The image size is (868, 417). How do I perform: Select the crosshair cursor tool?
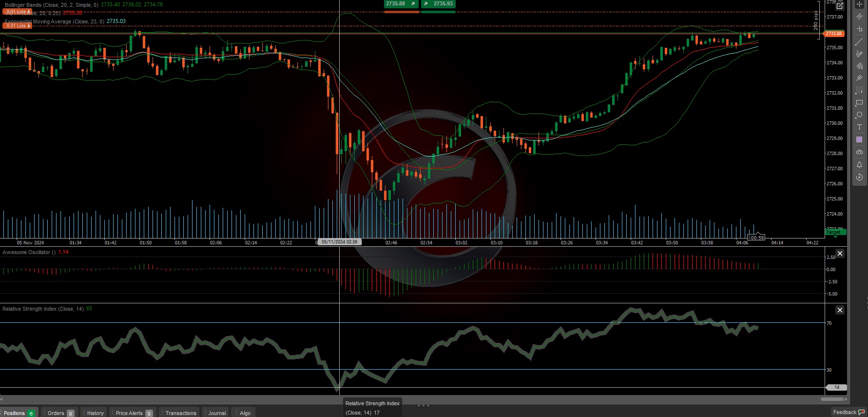coord(859,4)
